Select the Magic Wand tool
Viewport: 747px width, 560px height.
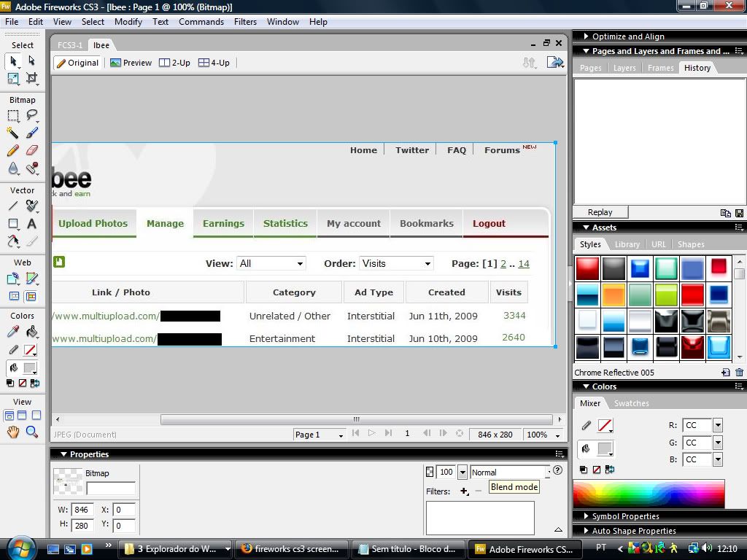(x=13, y=133)
